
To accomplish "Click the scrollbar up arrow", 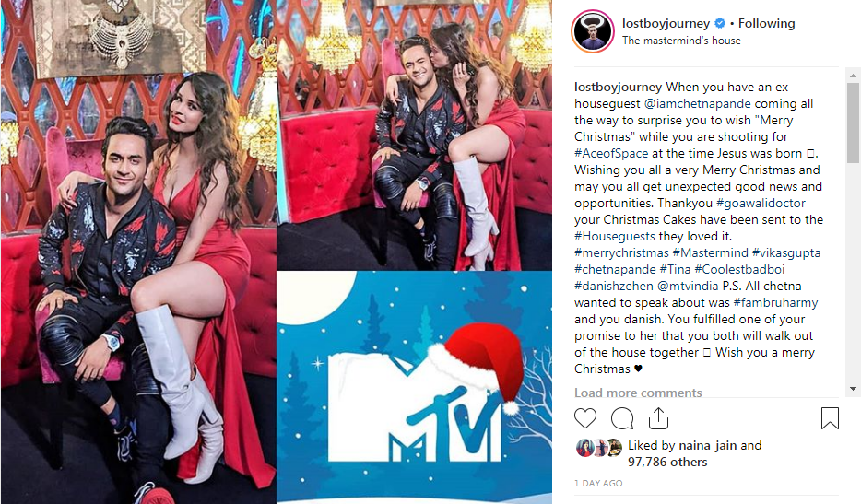I will tap(853, 76).
